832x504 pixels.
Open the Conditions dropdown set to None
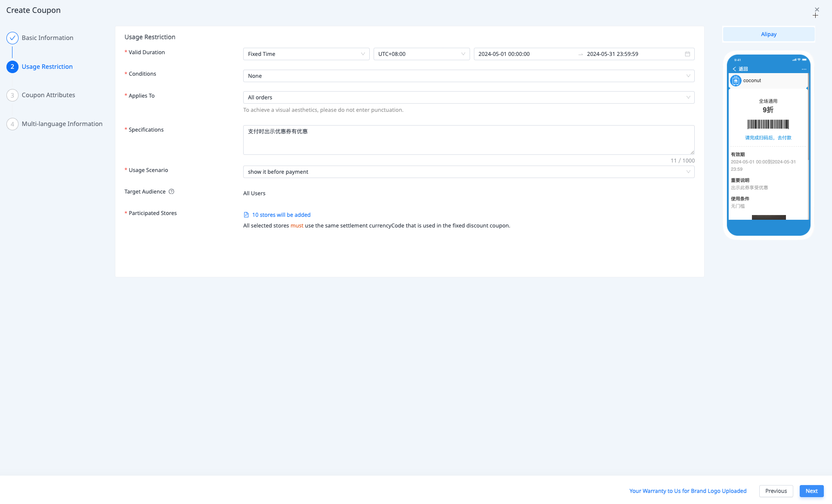tap(468, 76)
